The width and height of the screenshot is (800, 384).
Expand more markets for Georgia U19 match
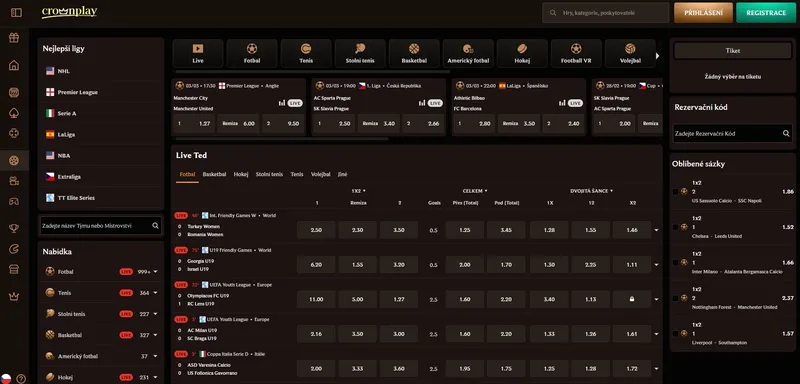tap(656, 265)
